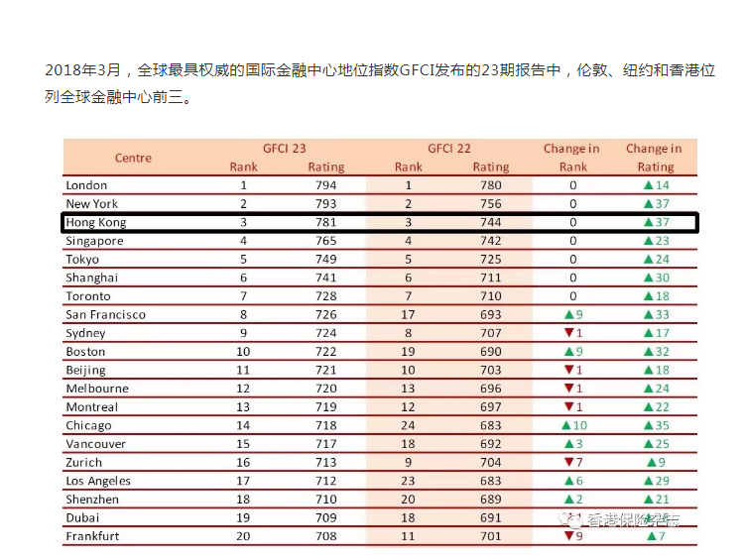Click New York's GFCI 22 rating "756"
This screenshot has width=746, height=560.
490,204
